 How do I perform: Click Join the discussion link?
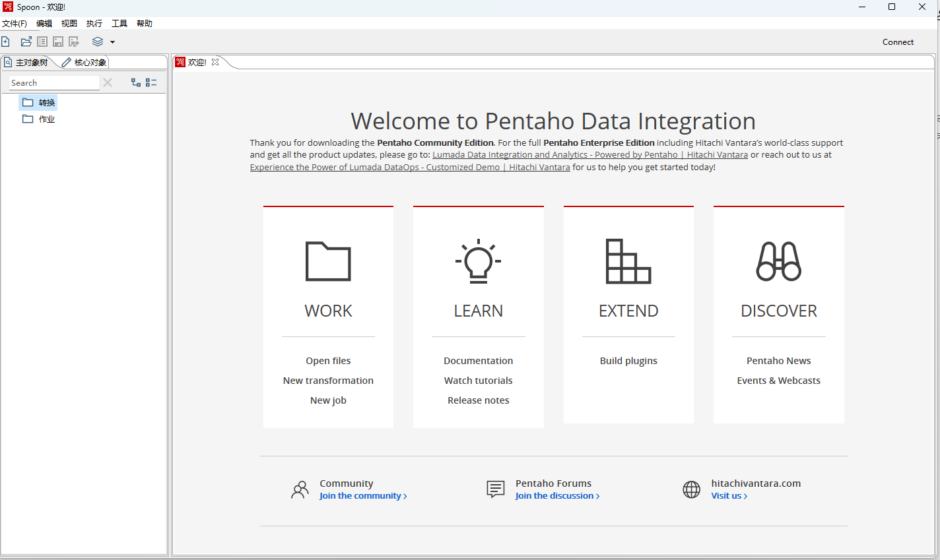click(557, 496)
